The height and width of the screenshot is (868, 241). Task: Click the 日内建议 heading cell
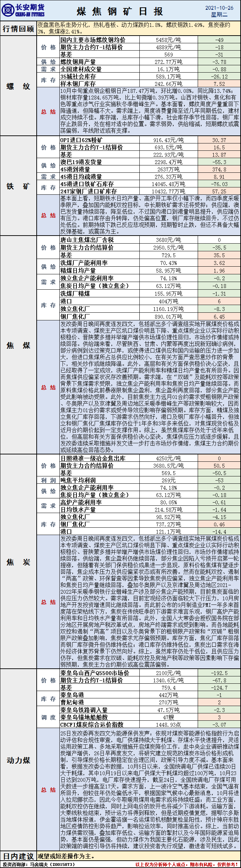(x=18, y=856)
